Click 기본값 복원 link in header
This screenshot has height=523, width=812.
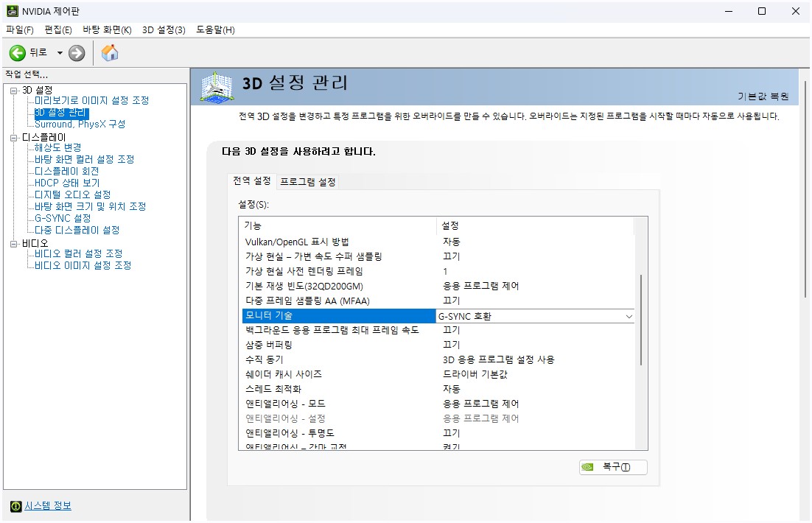(763, 96)
